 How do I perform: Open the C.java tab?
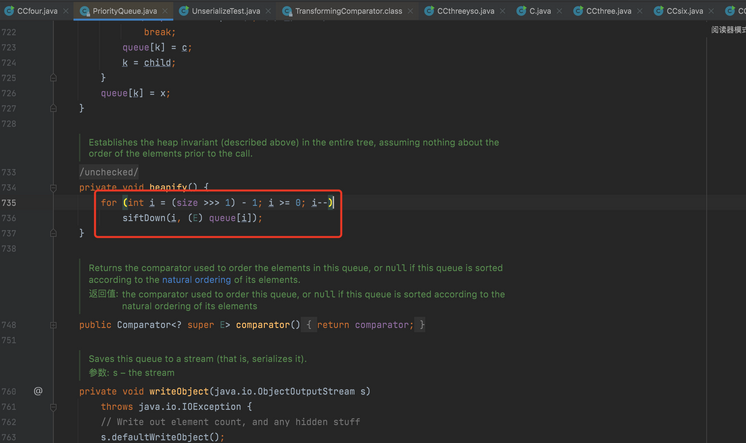pyautogui.click(x=540, y=10)
